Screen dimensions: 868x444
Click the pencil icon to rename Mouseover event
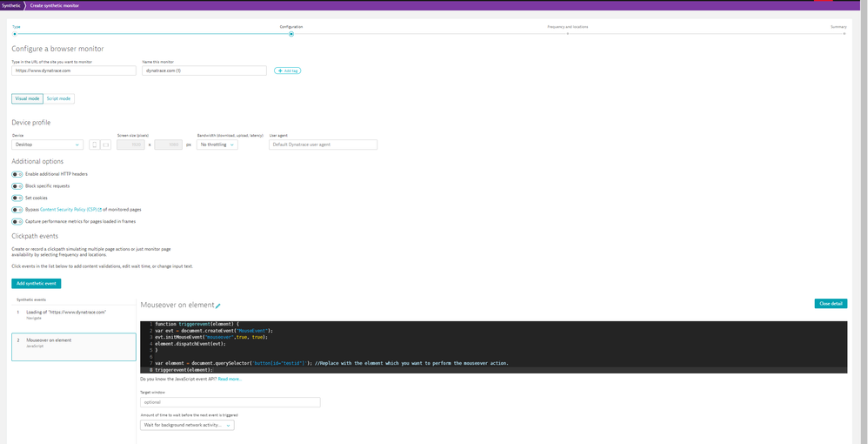click(x=218, y=306)
